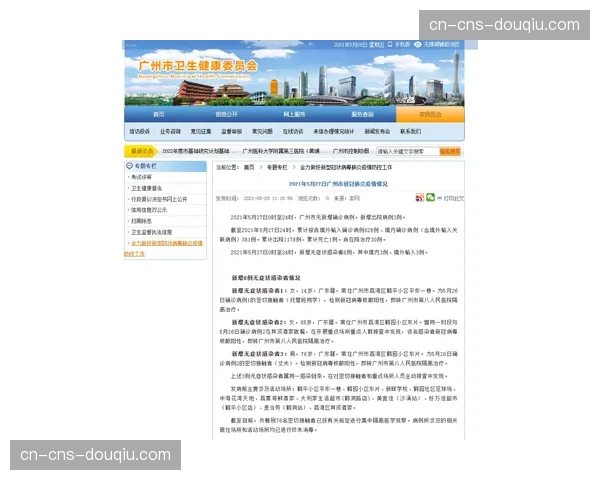Click the article title 2021年5月27日广州市新冠肺炎疫情情况
Screen dimensions: 600x480
(x=338, y=184)
